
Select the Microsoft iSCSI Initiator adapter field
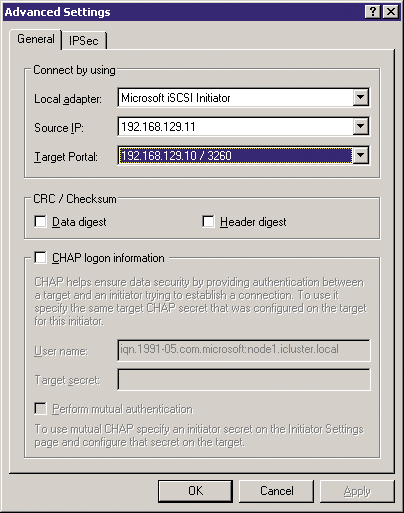[235, 98]
